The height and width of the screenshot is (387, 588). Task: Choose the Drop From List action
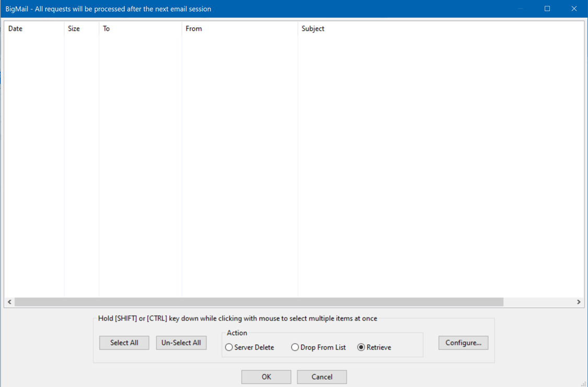[x=318, y=347]
